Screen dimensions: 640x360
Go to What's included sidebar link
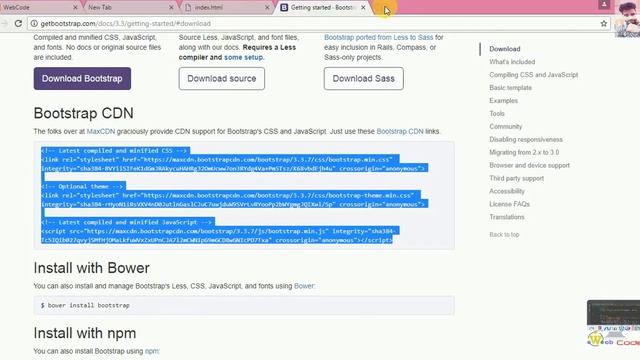(x=512, y=62)
